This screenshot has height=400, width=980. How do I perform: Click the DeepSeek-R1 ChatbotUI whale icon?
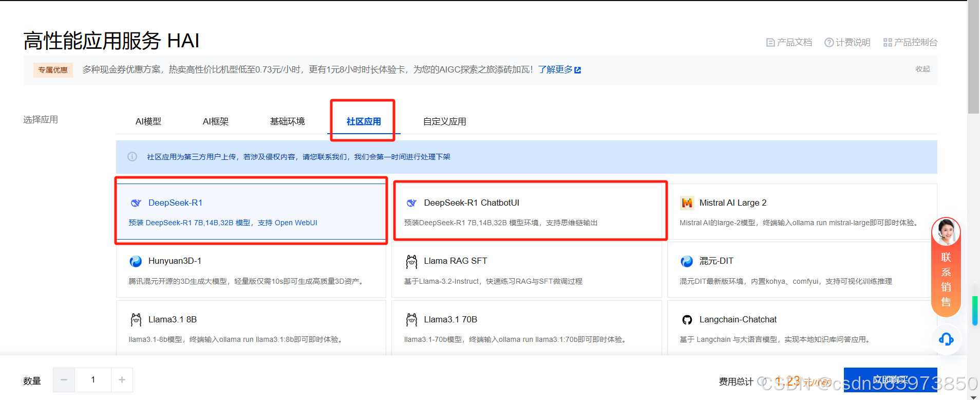pyautogui.click(x=411, y=203)
